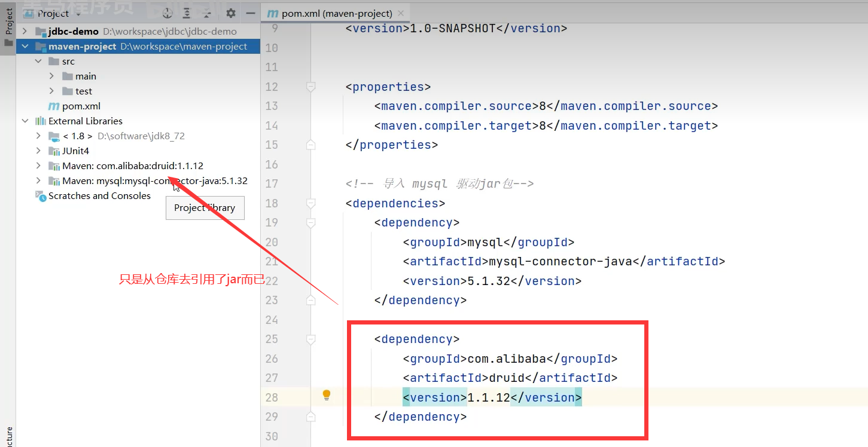Click the <dependencies> opening tag
Viewport: 868px width, 447px height.
(x=395, y=203)
